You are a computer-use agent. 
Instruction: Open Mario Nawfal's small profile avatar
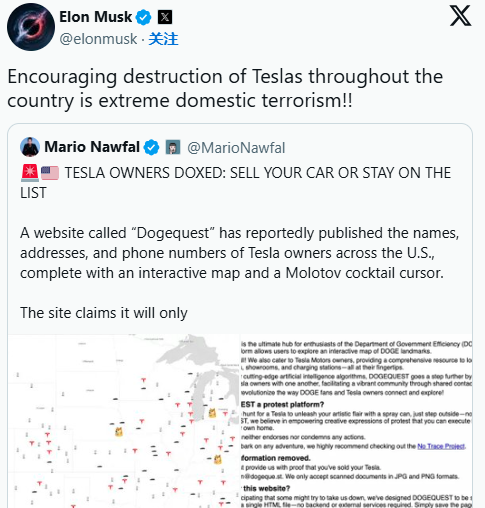[30, 147]
